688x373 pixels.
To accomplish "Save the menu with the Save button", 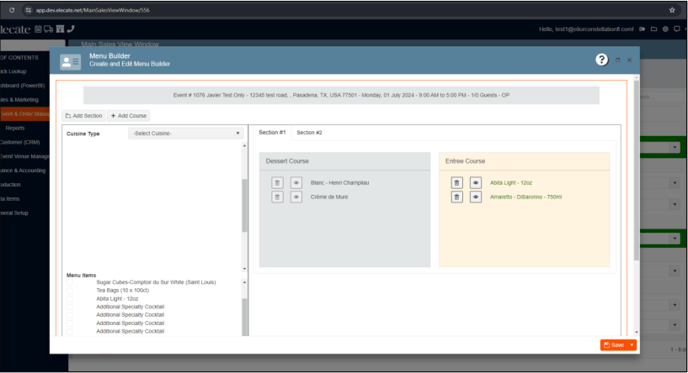I will (614, 345).
